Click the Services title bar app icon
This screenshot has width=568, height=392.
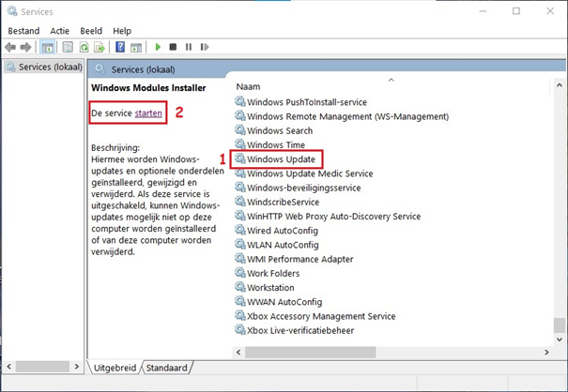(x=12, y=11)
